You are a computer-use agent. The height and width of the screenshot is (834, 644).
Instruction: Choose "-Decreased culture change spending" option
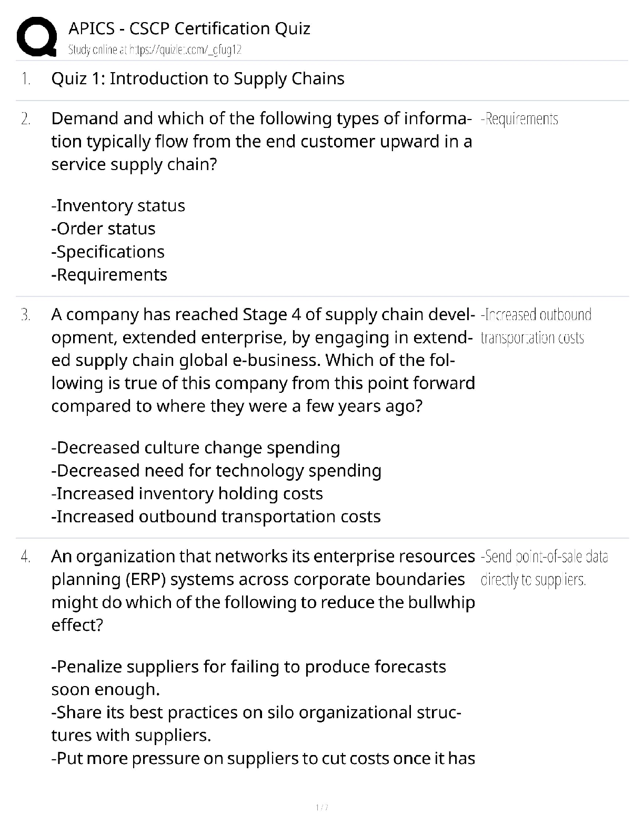196,448
